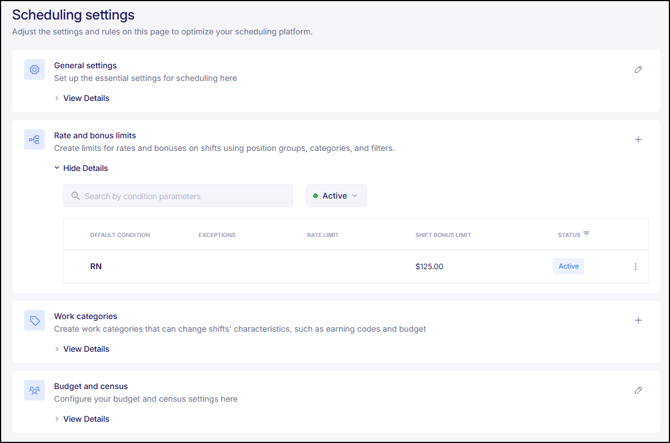The height and width of the screenshot is (443, 670).
Task: Select the RN default condition cell
Action: pyautogui.click(x=96, y=267)
